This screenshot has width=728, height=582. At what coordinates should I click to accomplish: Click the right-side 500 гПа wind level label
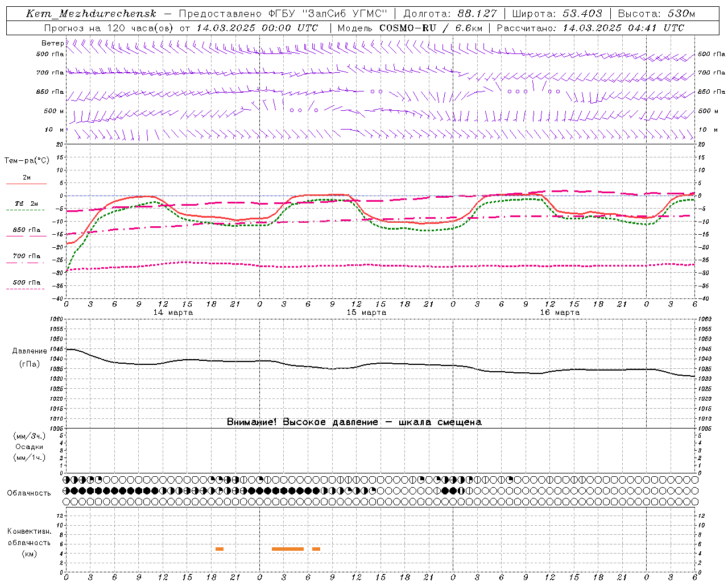click(x=712, y=54)
